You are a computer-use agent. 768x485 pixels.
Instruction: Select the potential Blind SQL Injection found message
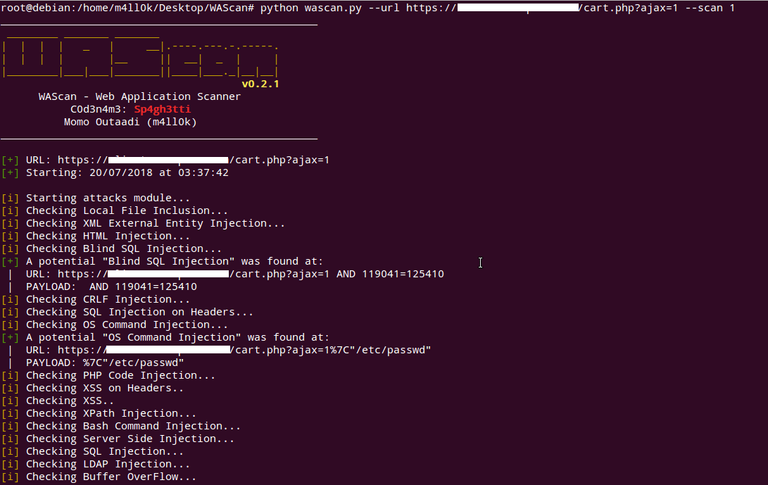[174, 261]
